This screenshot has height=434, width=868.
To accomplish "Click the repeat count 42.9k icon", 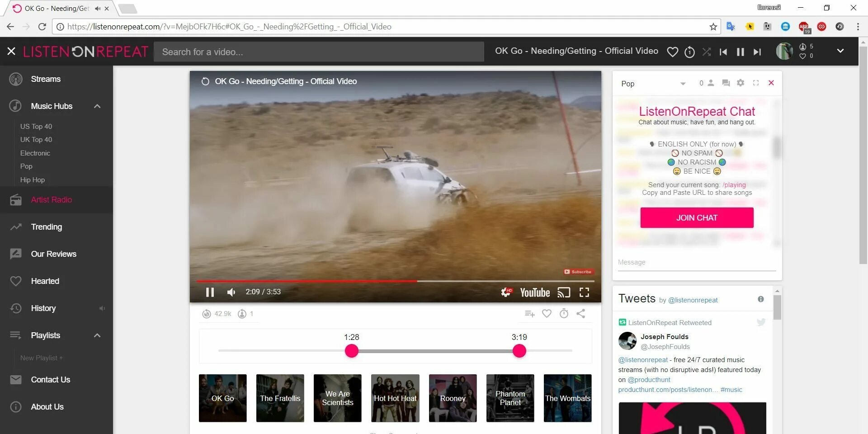I will (206, 314).
